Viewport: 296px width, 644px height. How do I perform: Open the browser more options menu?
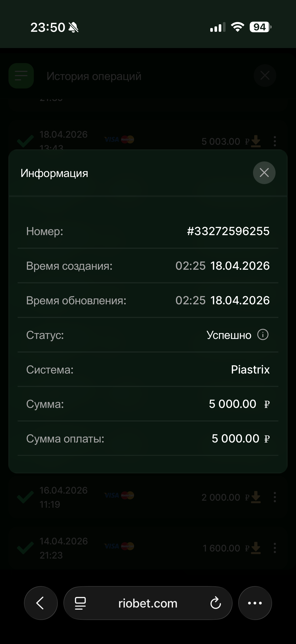255,603
